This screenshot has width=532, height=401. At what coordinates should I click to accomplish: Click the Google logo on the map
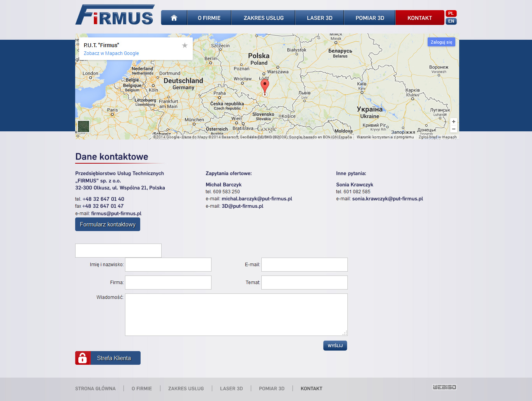click(x=267, y=129)
